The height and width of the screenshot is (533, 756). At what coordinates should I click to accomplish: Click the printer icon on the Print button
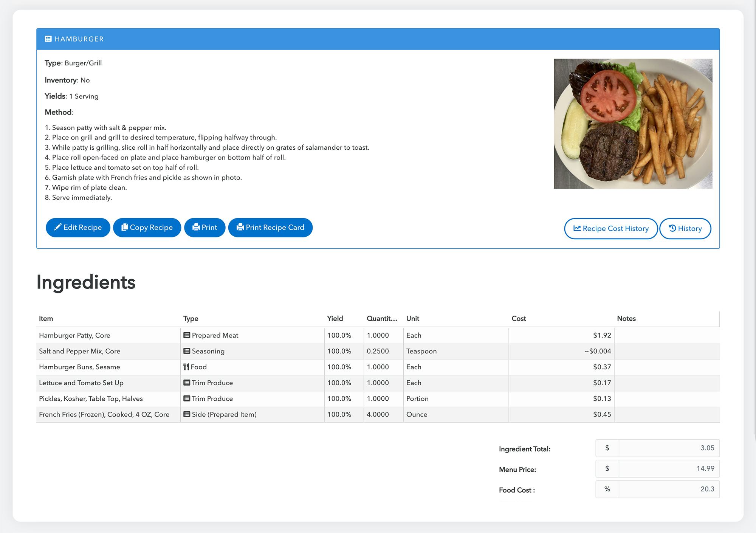(x=196, y=227)
